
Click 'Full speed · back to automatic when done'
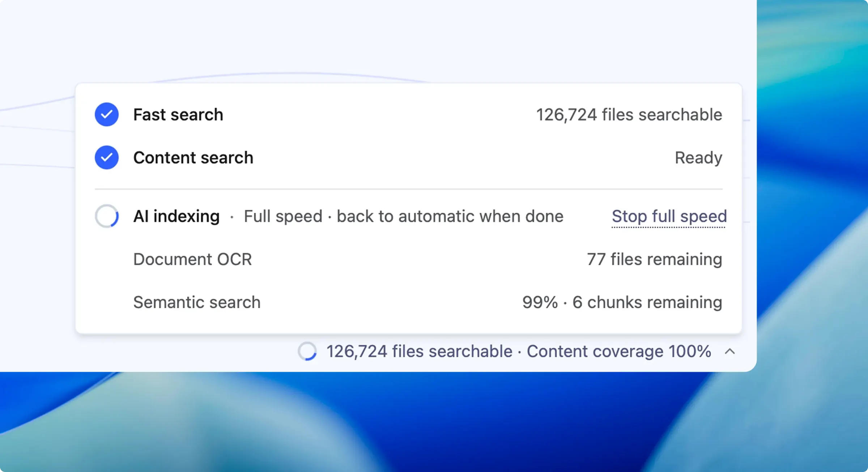(404, 216)
